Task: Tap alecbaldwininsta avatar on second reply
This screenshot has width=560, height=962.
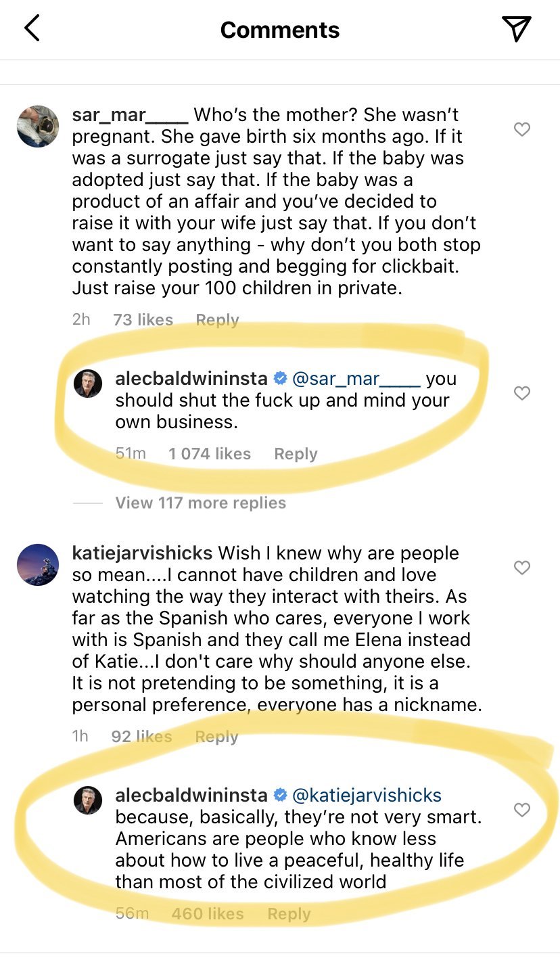Action: pyautogui.click(x=88, y=800)
